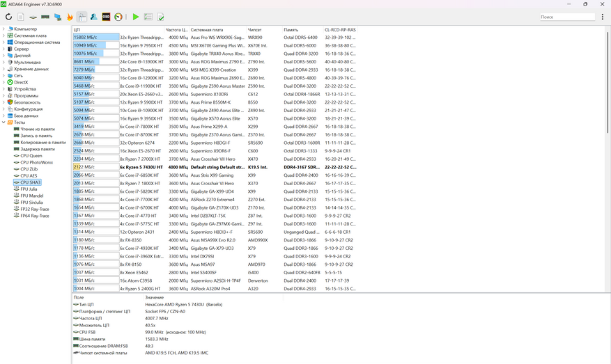Expand the Мультимедиа tree node
Viewport: 611px width, 364px height.
(x=3, y=62)
